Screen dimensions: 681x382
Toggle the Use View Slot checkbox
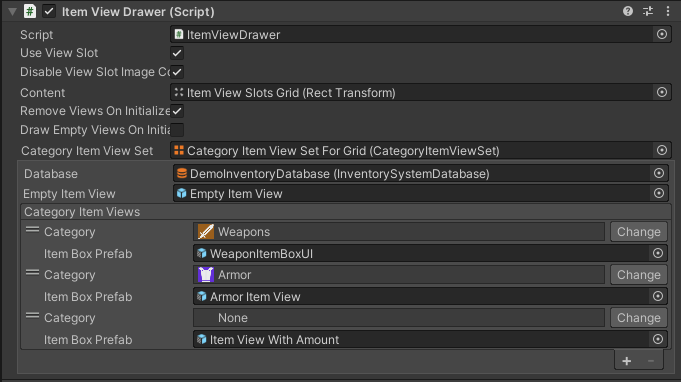tap(177, 53)
